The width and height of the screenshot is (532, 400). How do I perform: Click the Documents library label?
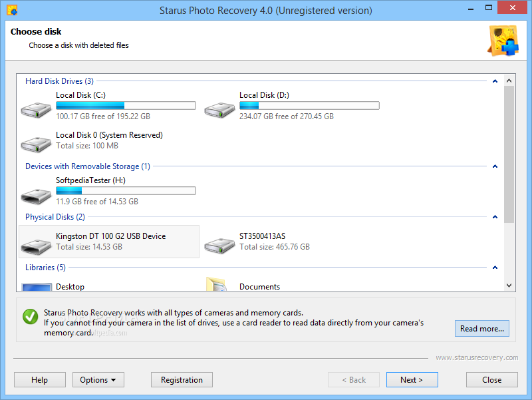tap(259, 287)
